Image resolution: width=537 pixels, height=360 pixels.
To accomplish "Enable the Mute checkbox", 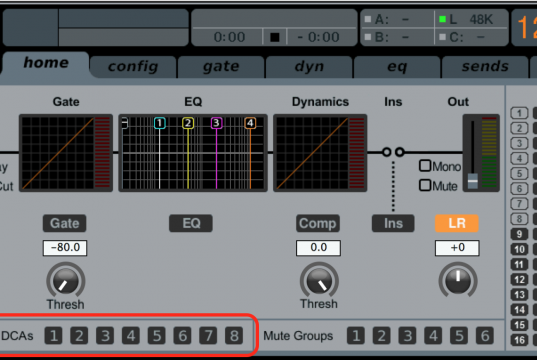I will (425, 185).
